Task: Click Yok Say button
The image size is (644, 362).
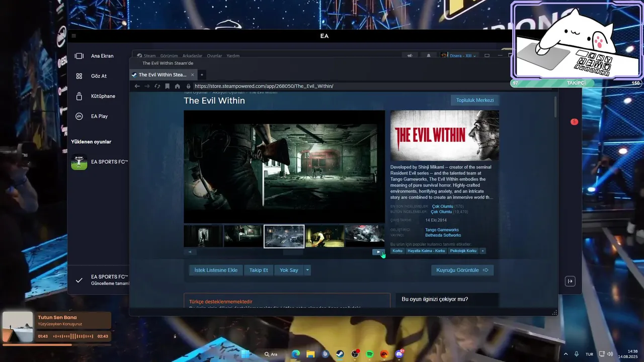Action: click(289, 270)
